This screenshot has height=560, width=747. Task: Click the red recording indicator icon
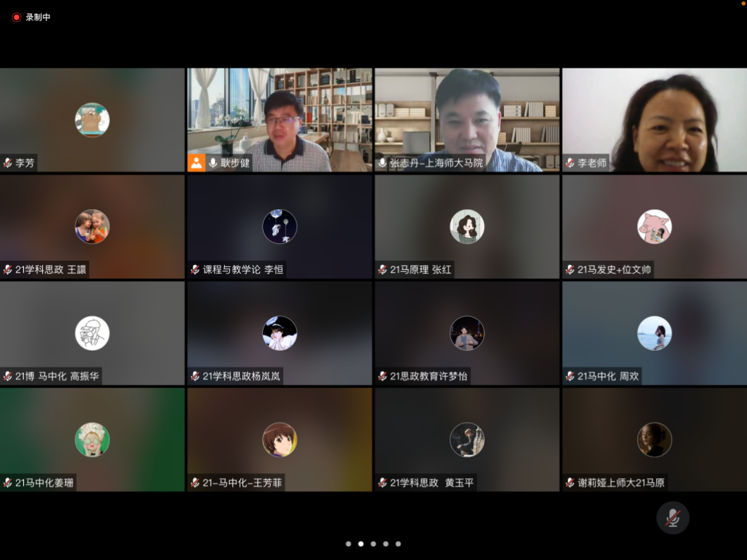coord(16,17)
